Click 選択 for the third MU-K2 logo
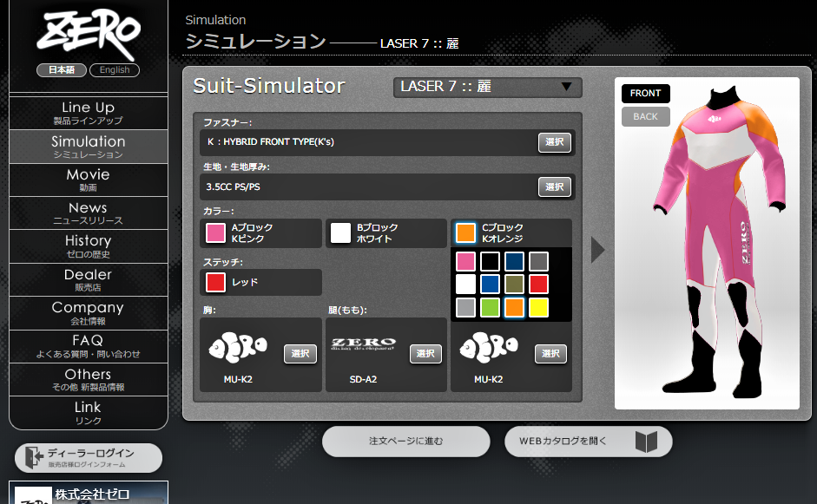 (550, 354)
